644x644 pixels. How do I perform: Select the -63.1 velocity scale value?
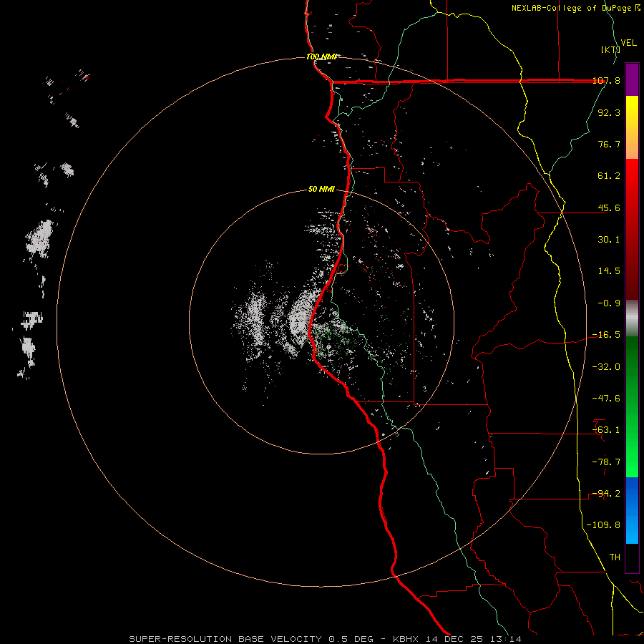point(606,430)
